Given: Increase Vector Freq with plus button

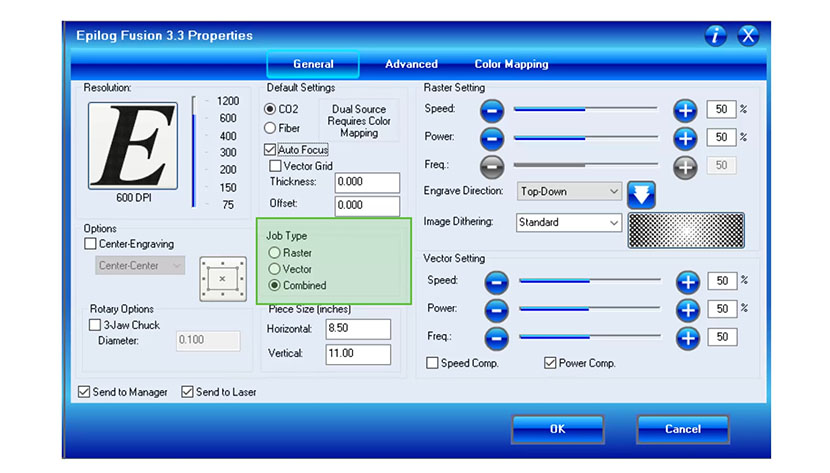Looking at the screenshot, I should [686, 338].
